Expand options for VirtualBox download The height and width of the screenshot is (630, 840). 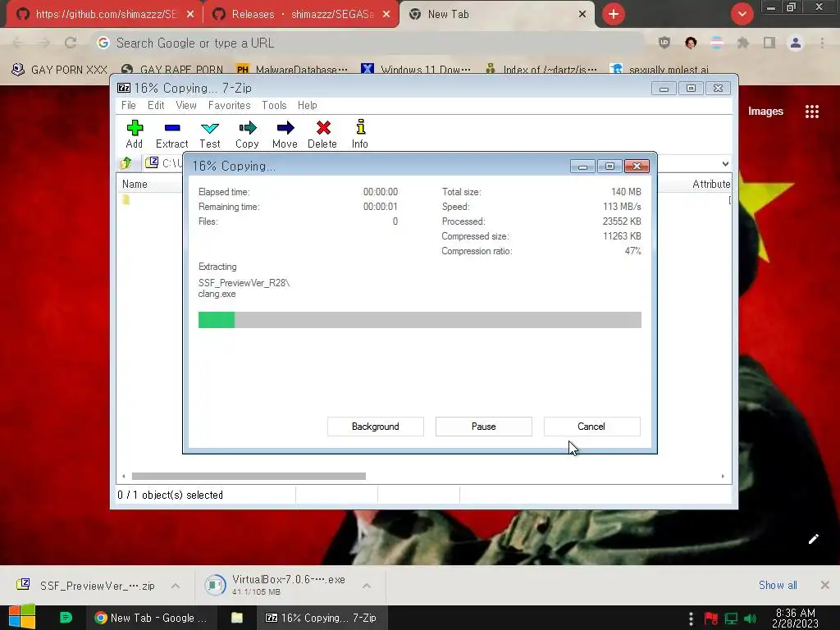tap(367, 586)
